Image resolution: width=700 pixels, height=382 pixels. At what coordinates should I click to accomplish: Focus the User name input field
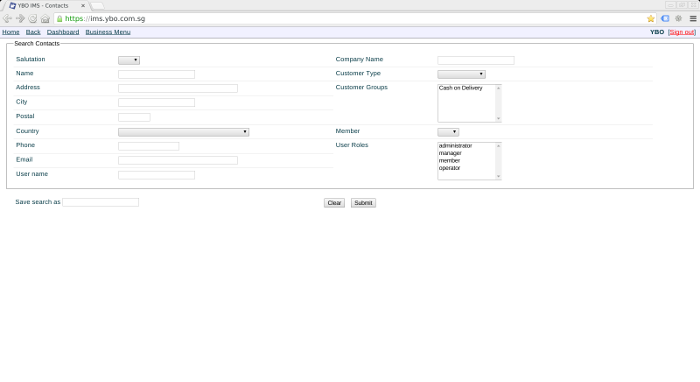click(x=156, y=175)
